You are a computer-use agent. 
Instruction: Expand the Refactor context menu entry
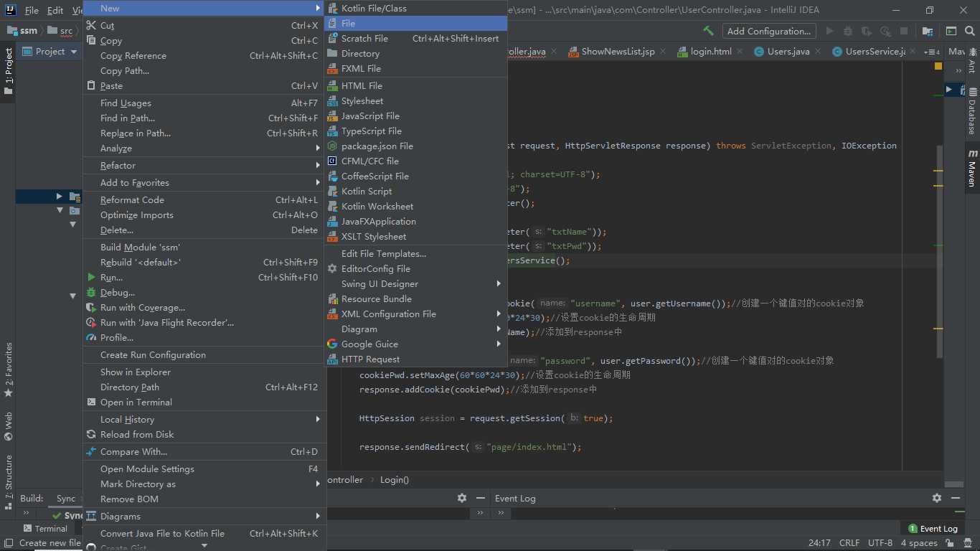click(x=204, y=165)
